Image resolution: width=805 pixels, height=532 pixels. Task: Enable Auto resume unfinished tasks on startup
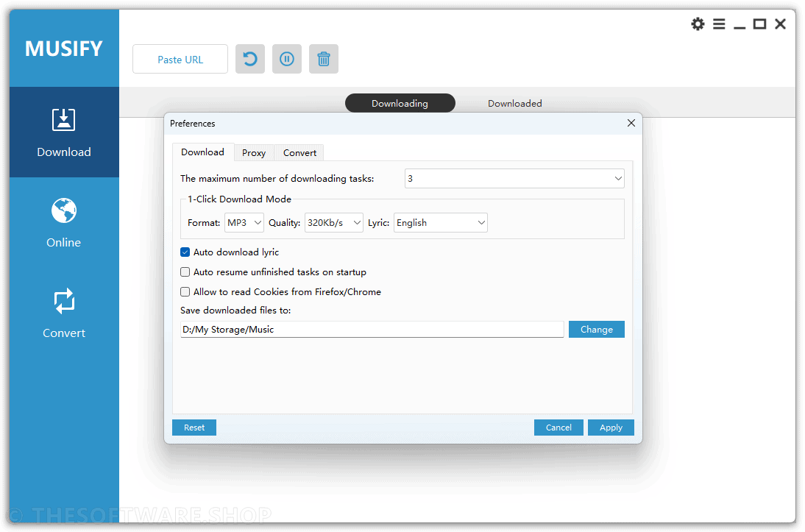185,272
